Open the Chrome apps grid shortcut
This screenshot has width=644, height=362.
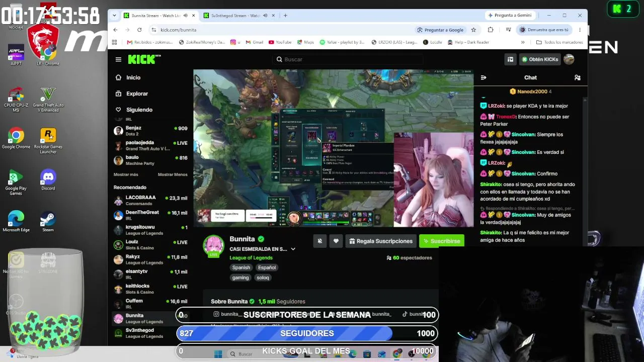[115, 42]
